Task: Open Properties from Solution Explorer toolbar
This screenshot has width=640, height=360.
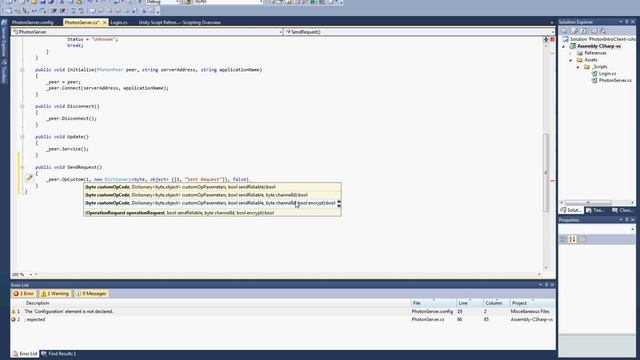Action: (x=565, y=31)
